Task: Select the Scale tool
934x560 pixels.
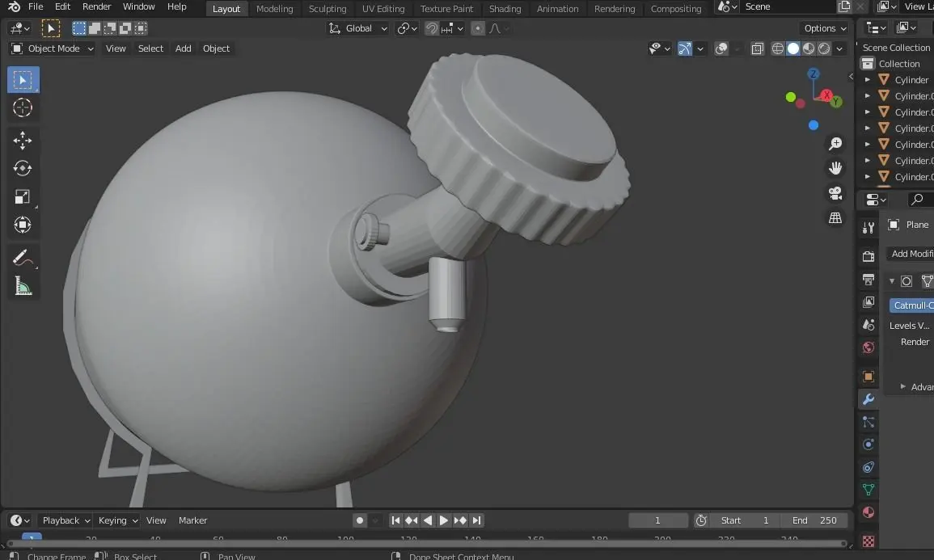Action: click(x=23, y=196)
